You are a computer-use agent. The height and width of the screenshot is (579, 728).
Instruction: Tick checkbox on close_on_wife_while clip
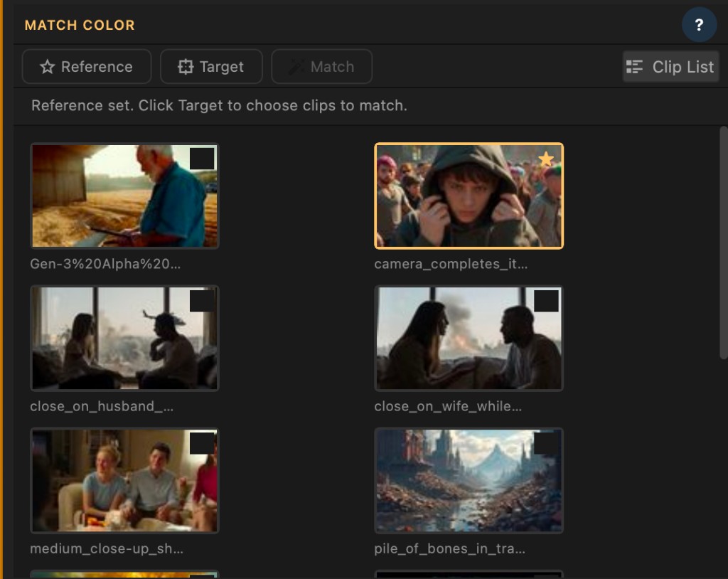(x=546, y=301)
